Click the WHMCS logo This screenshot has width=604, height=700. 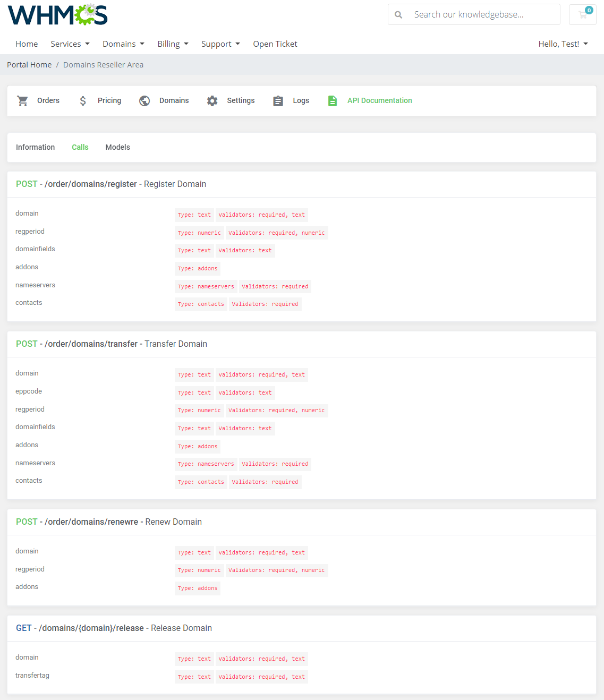tap(57, 14)
